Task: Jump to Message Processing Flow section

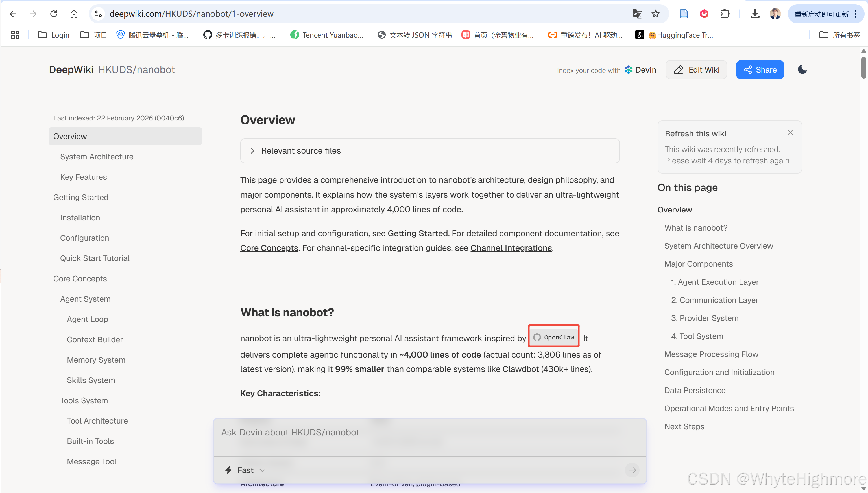Action: click(x=712, y=354)
